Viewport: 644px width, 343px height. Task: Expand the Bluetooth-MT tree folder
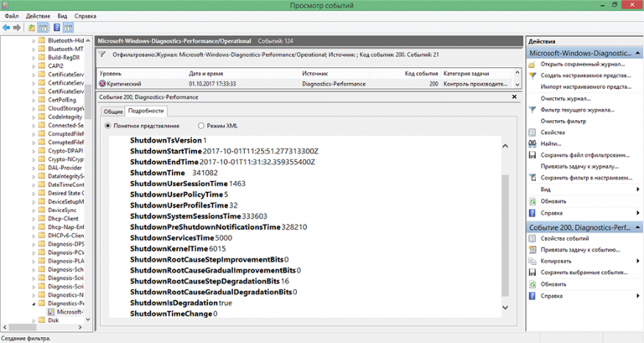(x=32, y=50)
